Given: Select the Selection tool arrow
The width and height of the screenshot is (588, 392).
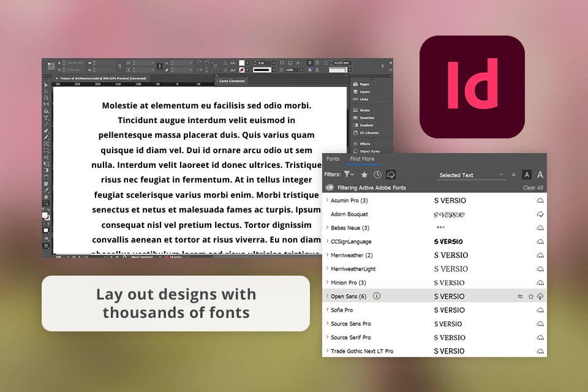Looking at the screenshot, I should click(46, 85).
